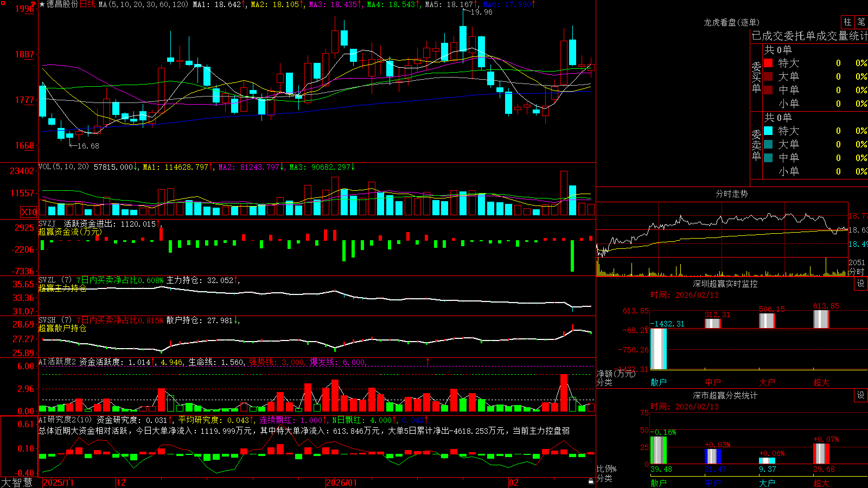The width and height of the screenshot is (868, 488).
Task: Jump to 2026/01 on the date axis
Action: pos(342,483)
